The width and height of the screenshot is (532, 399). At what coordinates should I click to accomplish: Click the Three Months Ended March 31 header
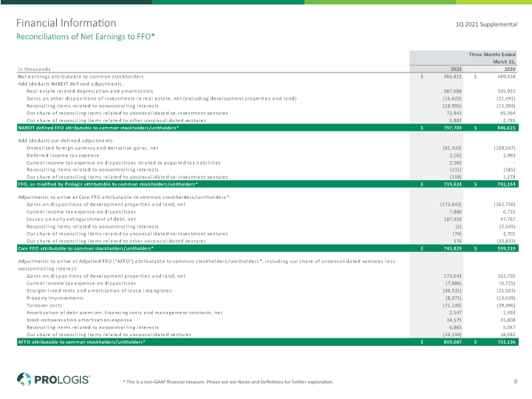492,58
